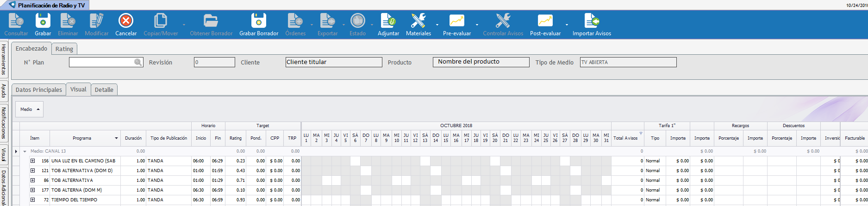The image size is (868, 206).
Task: Open the Materiales tools icon
Action: click(418, 21)
